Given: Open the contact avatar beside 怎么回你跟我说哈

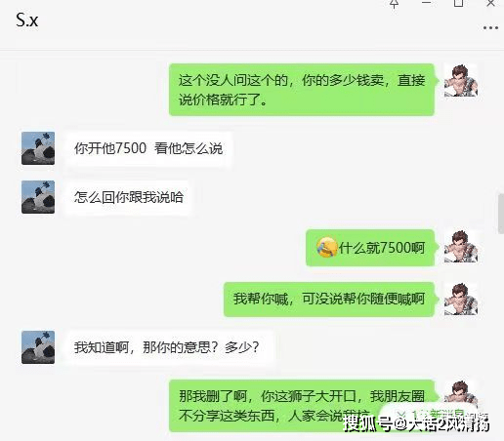Looking at the screenshot, I should [38, 197].
